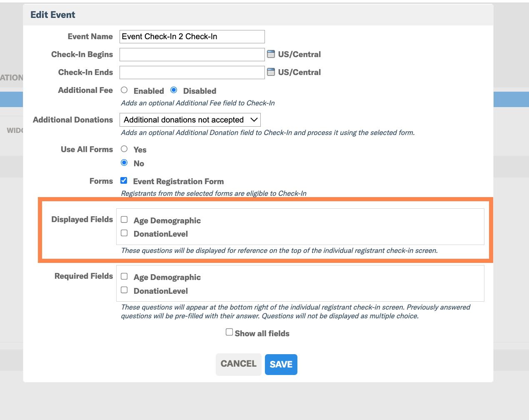This screenshot has height=420, width=529.
Task: Expand the Additional Donations dropdown
Action: click(x=190, y=120)
